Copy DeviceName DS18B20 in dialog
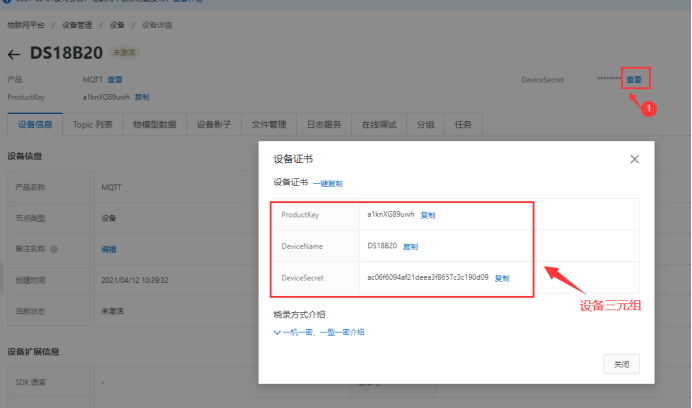Viewport: 692px width, 408px height. [x=410, y=246]
